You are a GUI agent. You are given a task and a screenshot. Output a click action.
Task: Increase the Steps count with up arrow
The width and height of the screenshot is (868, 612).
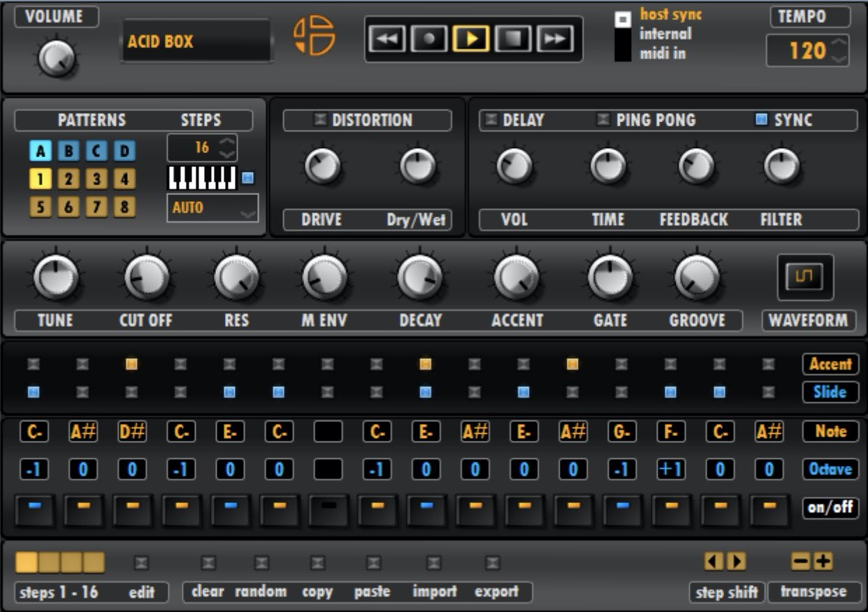click(227, 143)
